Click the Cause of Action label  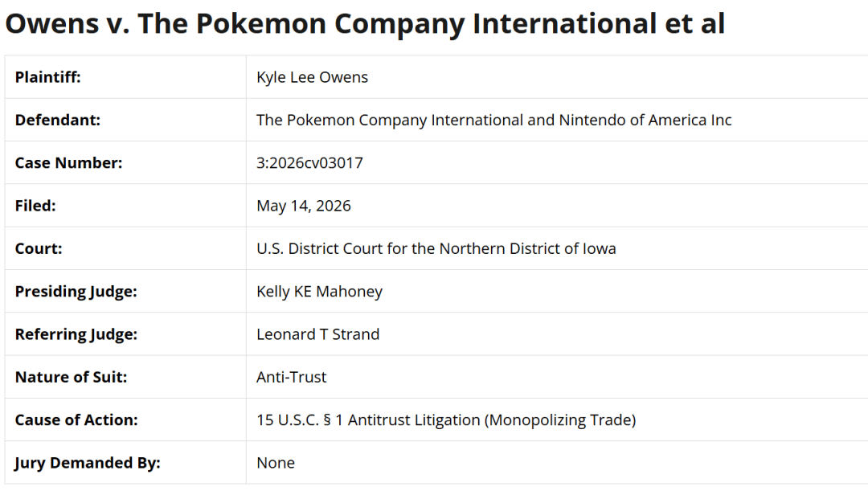coord(76,420)
